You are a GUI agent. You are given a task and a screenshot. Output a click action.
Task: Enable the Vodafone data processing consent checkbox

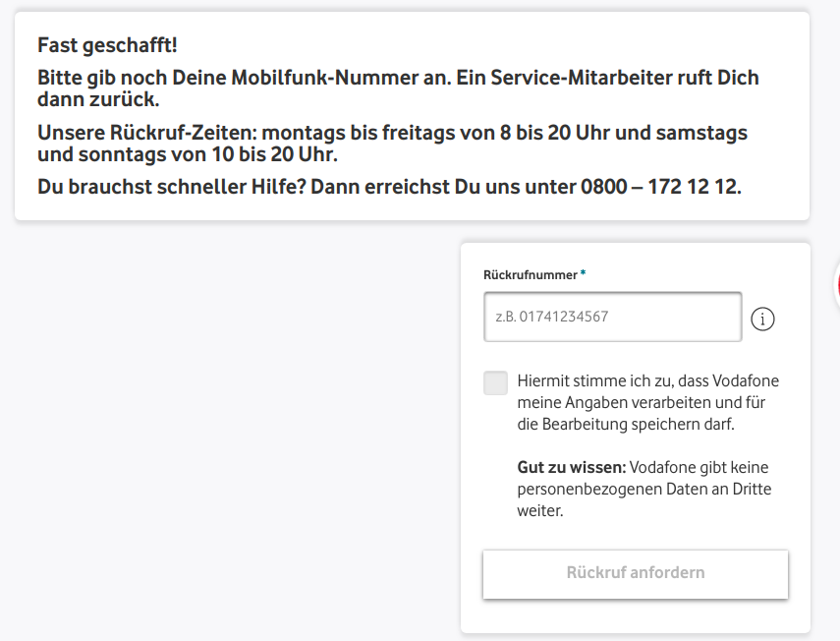tap(494, 382)
